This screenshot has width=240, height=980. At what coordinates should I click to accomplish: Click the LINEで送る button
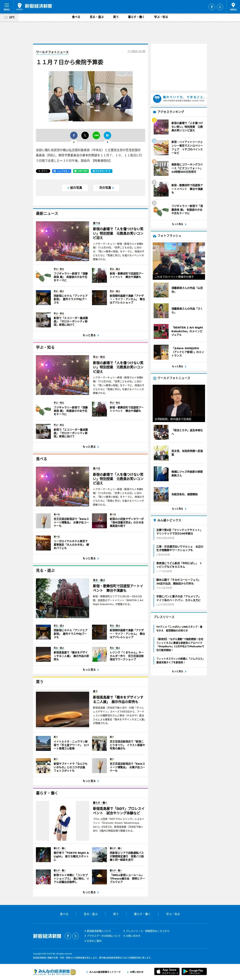[81, 171]
